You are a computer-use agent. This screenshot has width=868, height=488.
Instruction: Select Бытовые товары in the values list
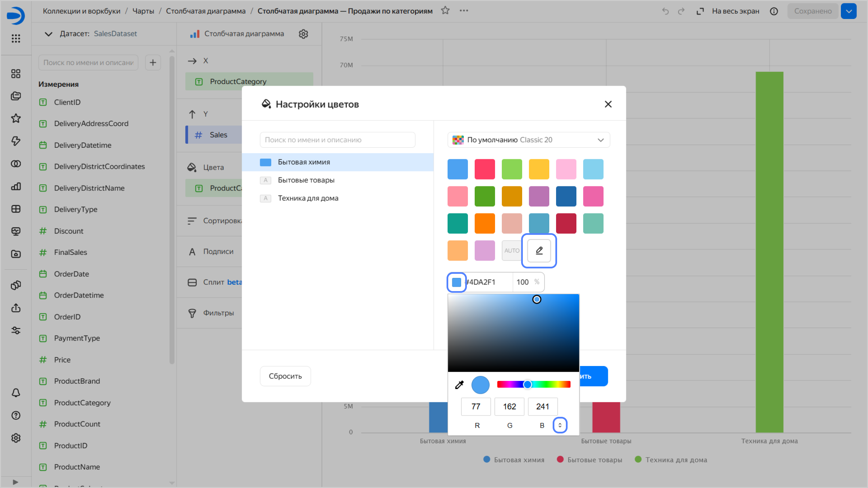pos(306,180)
